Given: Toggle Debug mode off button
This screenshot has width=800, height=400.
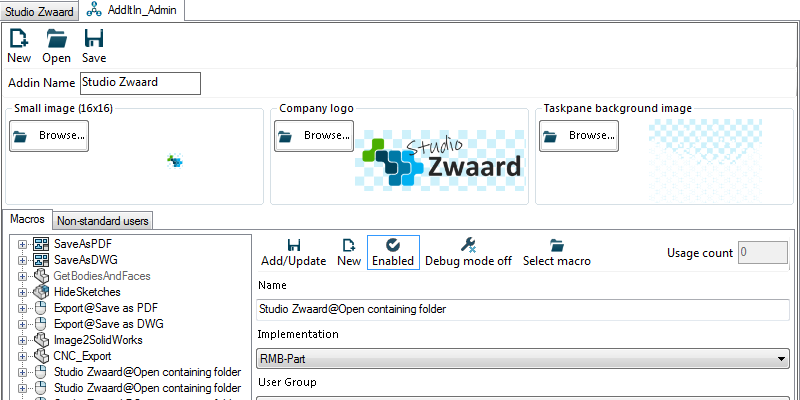Looking at the screenshot, I should tap(468, 253).
